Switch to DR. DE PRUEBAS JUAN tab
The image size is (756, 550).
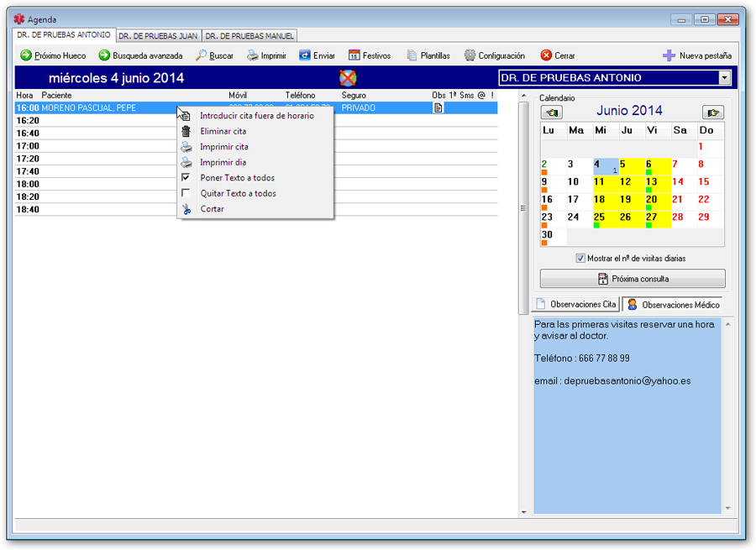158,36
